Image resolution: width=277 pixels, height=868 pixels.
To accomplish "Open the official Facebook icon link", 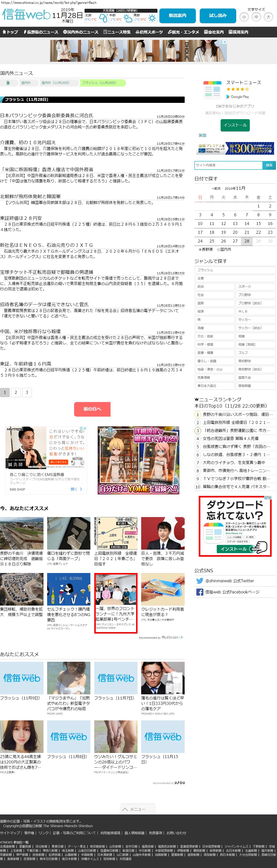I will (199, 592).
